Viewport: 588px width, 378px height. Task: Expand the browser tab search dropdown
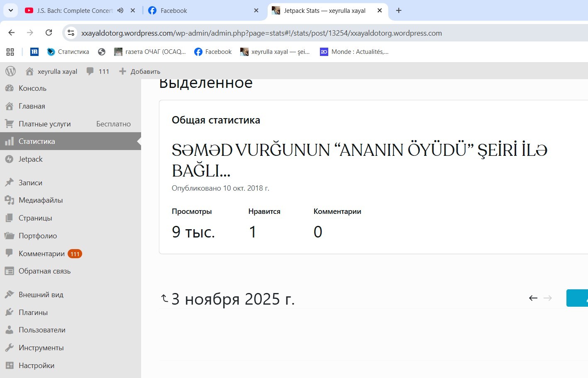coord(11,10)
